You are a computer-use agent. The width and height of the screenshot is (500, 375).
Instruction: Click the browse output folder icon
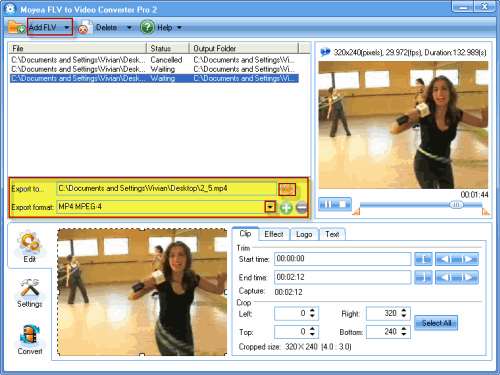(287, 189)
